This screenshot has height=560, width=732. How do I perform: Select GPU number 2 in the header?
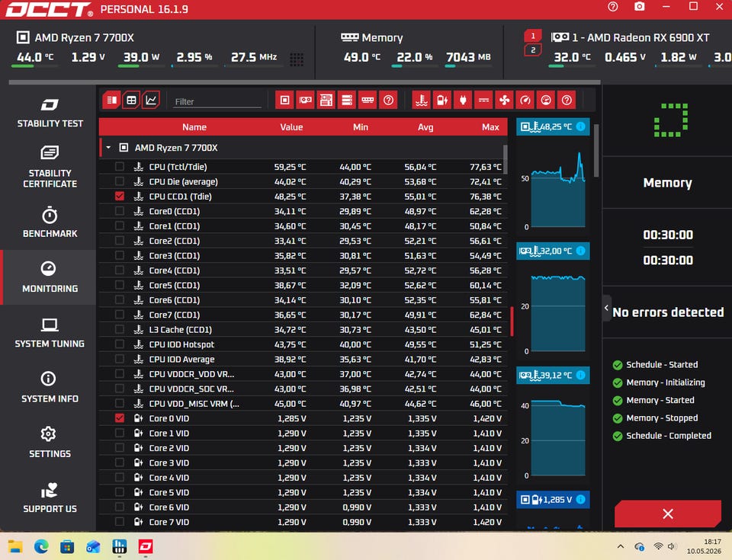tap(533, 50)
